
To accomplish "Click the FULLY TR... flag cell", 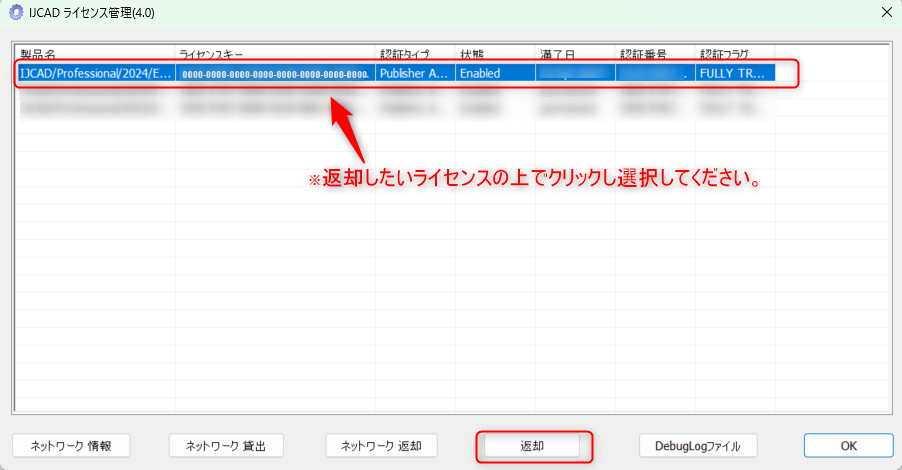I will click(x=735, y=74).
